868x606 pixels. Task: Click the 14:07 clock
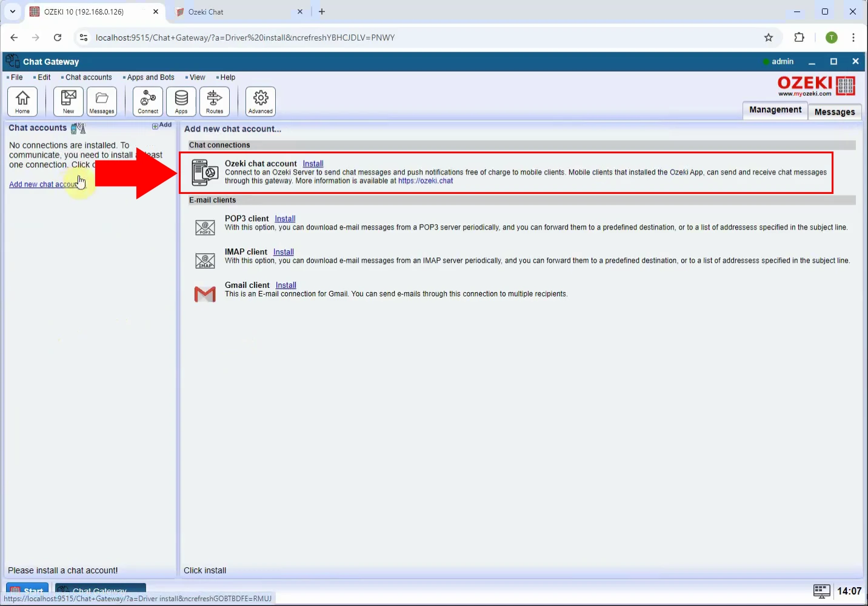pyautogui.click(x=849, y=591)
